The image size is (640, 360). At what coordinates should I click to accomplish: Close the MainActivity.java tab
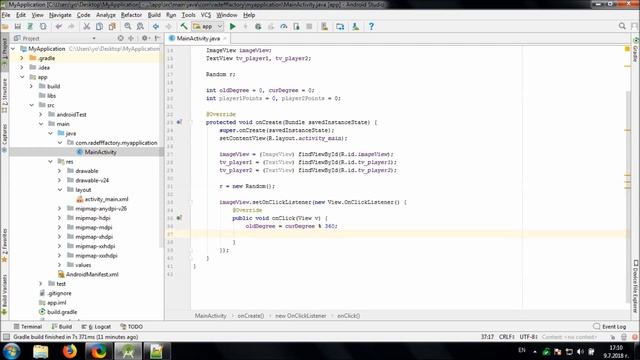[224, 38]
